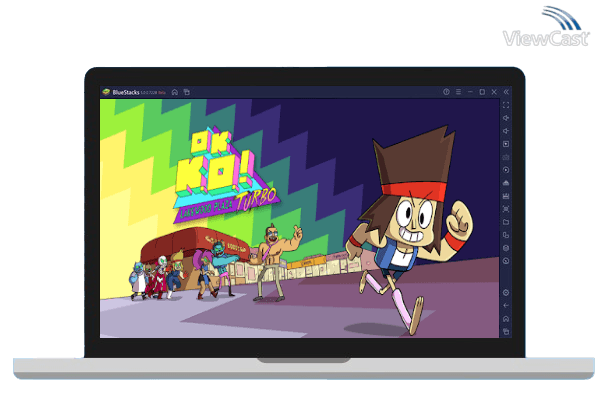Enter fullscreen mode from the sidebar
Screen dimensions: 602x414
coord(506,105)
